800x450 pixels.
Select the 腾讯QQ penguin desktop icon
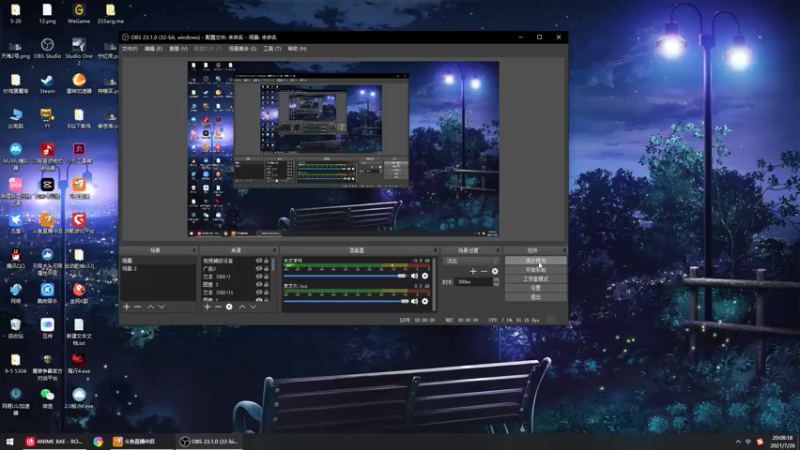[x=16, y=259]
